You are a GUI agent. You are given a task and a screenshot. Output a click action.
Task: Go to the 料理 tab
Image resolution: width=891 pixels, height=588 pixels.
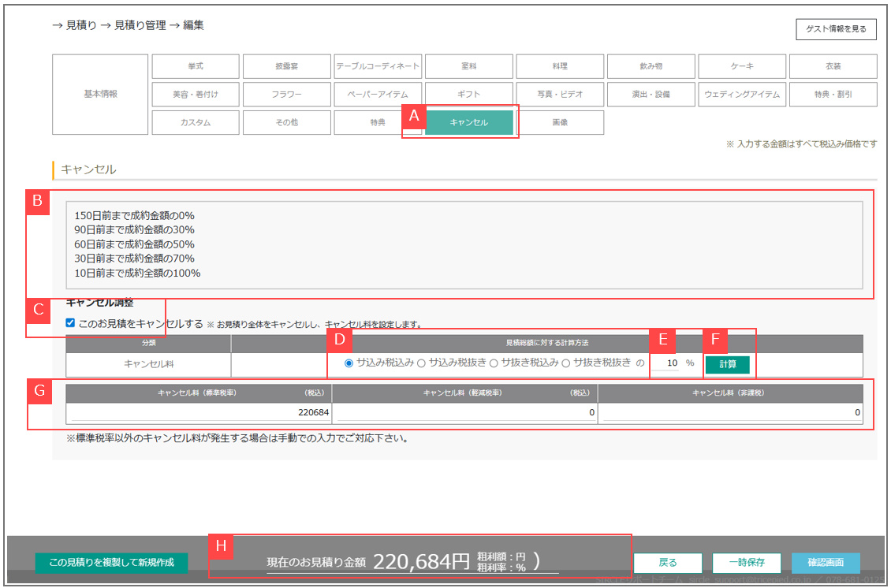(x=560, y=66)
